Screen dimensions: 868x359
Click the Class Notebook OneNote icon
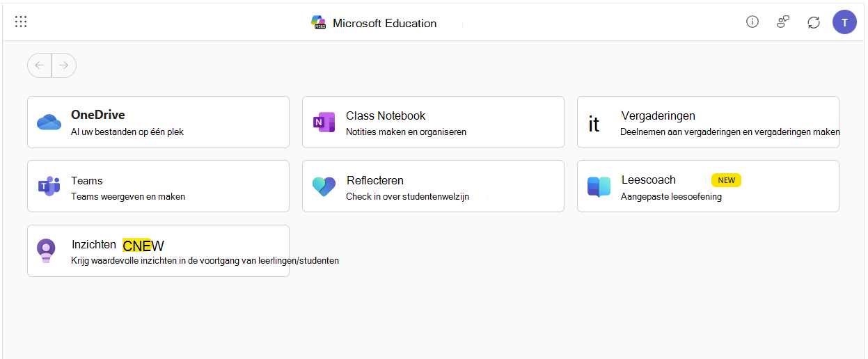tap(324, 122)
